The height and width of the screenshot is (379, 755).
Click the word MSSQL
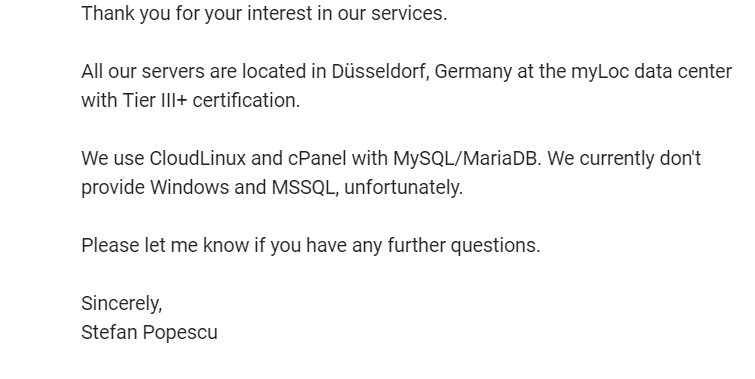[305, 187]
